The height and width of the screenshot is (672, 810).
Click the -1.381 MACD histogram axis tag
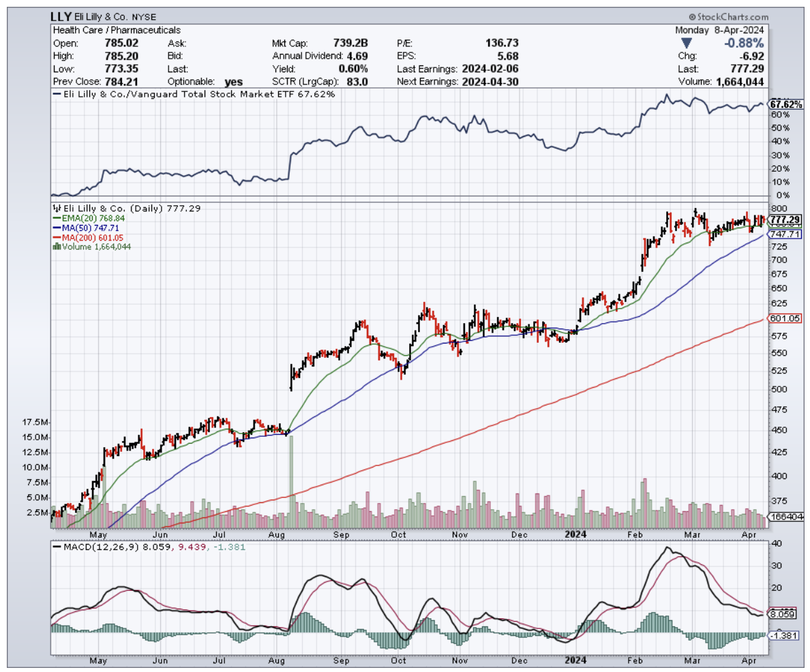pos(784,635)
